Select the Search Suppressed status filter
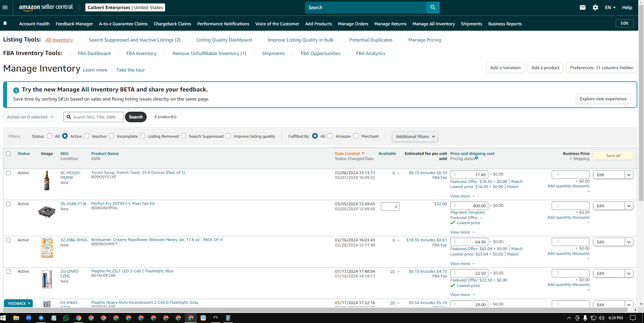Viewport: 644px width, 323px height. tap(184, 136)
